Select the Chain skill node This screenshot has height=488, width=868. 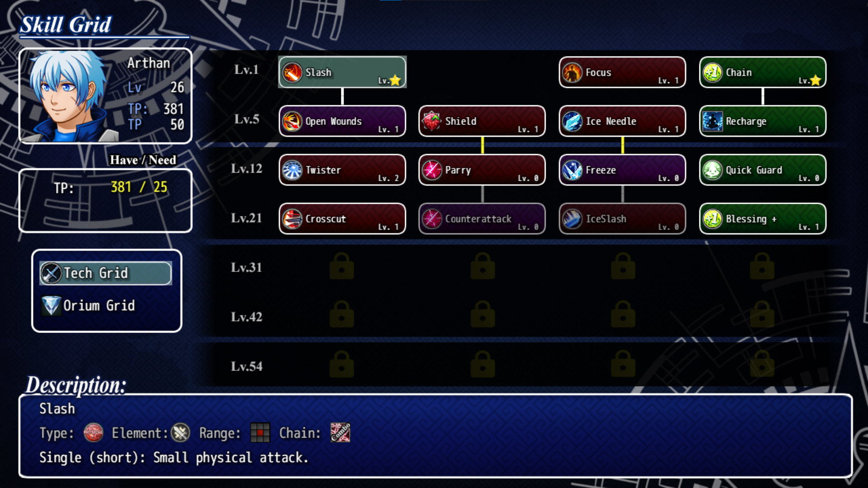pos(763,72)
